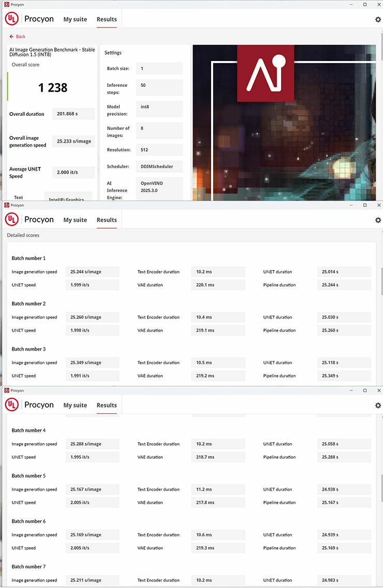Open settings gear in bottom Procyon window
This screenshot has width=383, height=588.
click(x=378, y=405)
